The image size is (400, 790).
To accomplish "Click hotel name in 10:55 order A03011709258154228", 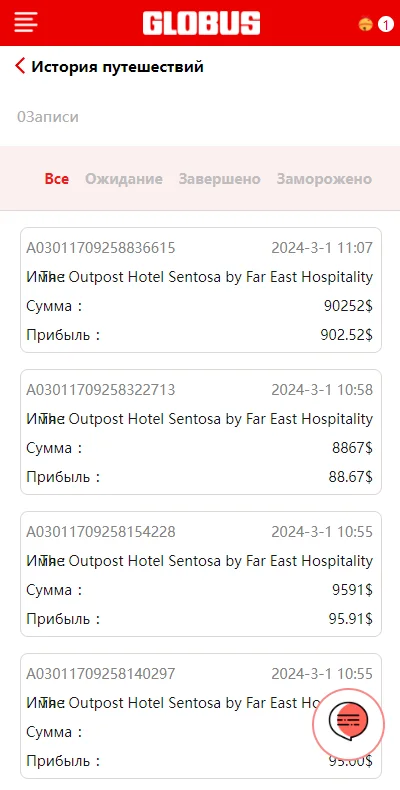I will point(208,560).
